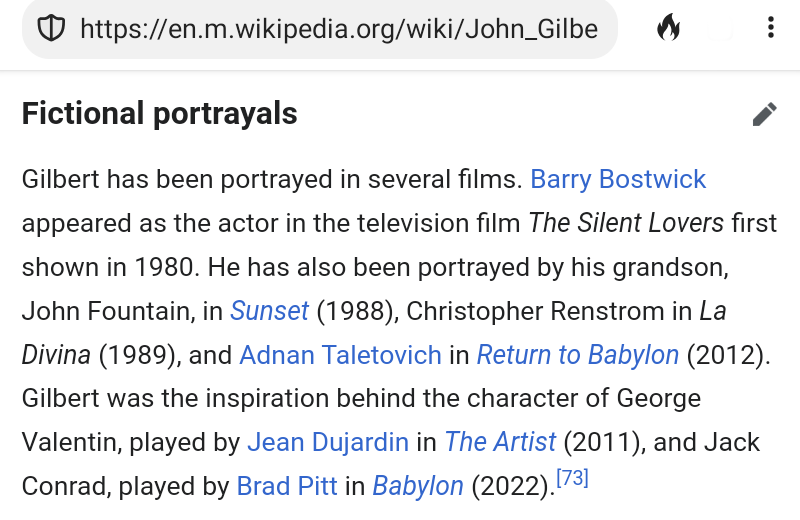
Task: Open the Adnan Taletovich link
Action: [x=340, y=355]
